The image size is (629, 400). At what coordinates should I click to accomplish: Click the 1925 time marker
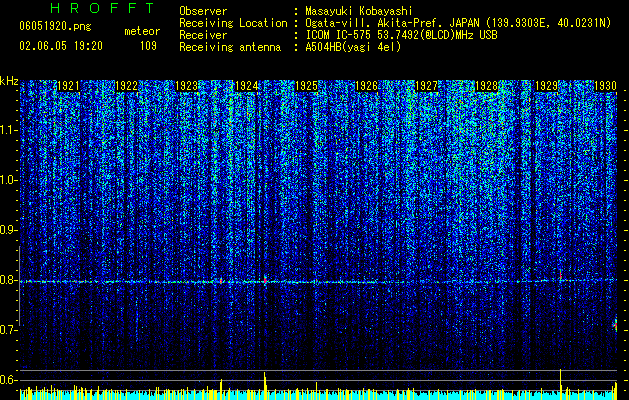(306, 86)
